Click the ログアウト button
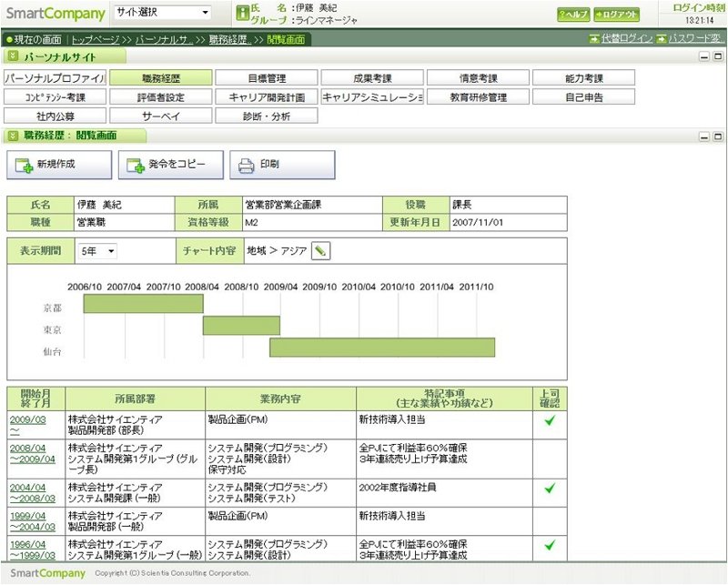728x585 pixels. click(617, 15)
